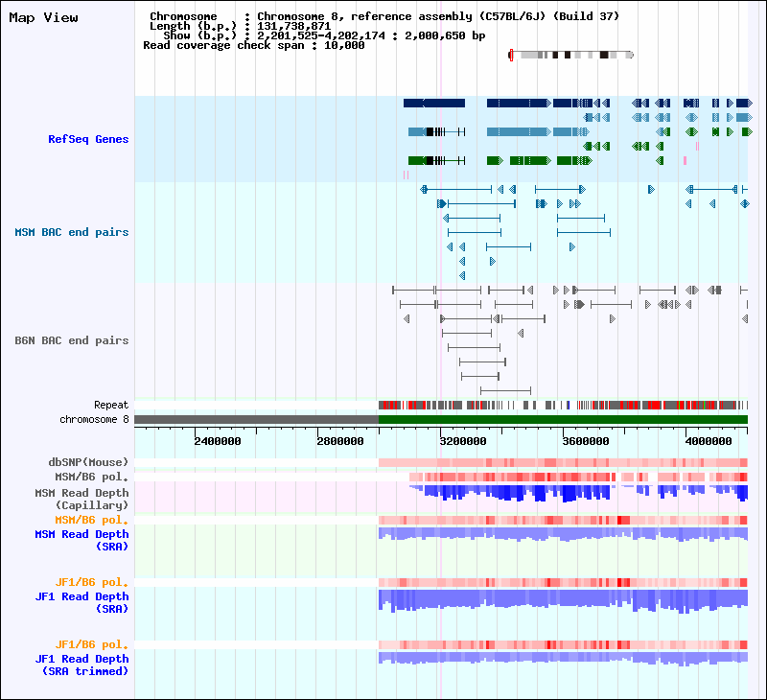Click the gray MSM/B6 pol. label
Image resolution: width=767 pixels, height=700 pixels.
pos(91,477)
